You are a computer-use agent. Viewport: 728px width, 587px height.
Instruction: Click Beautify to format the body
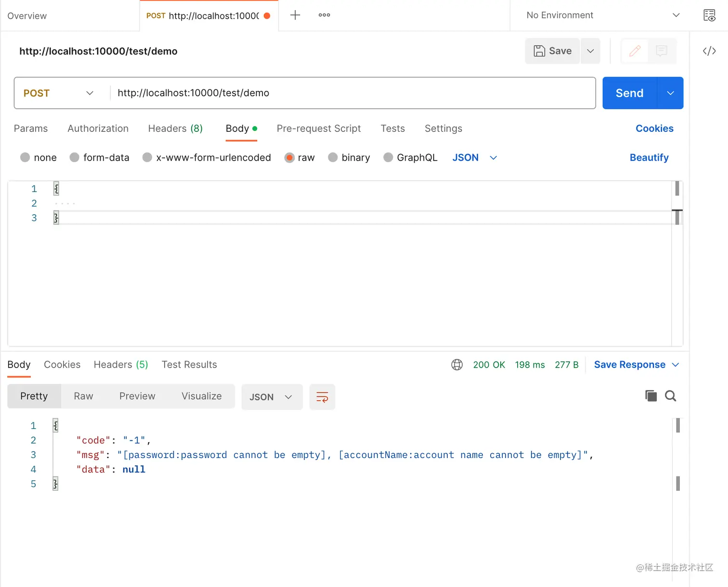click(649, 157)
